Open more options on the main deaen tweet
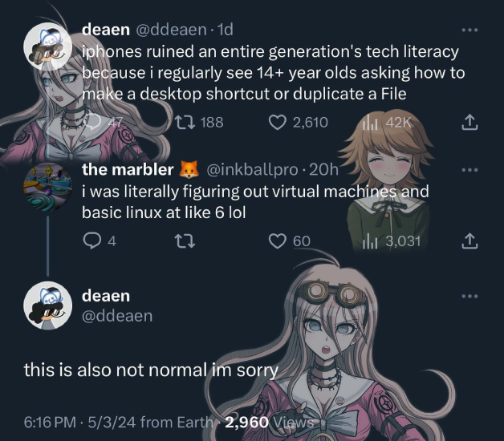The height and width of the screenshot is (441, 504). 469,296
